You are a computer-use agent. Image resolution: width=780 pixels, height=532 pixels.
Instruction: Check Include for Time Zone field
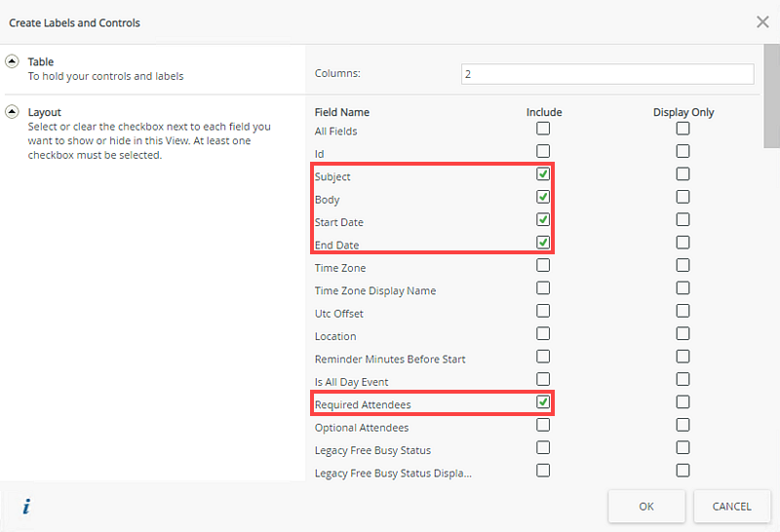pos(543,265)
